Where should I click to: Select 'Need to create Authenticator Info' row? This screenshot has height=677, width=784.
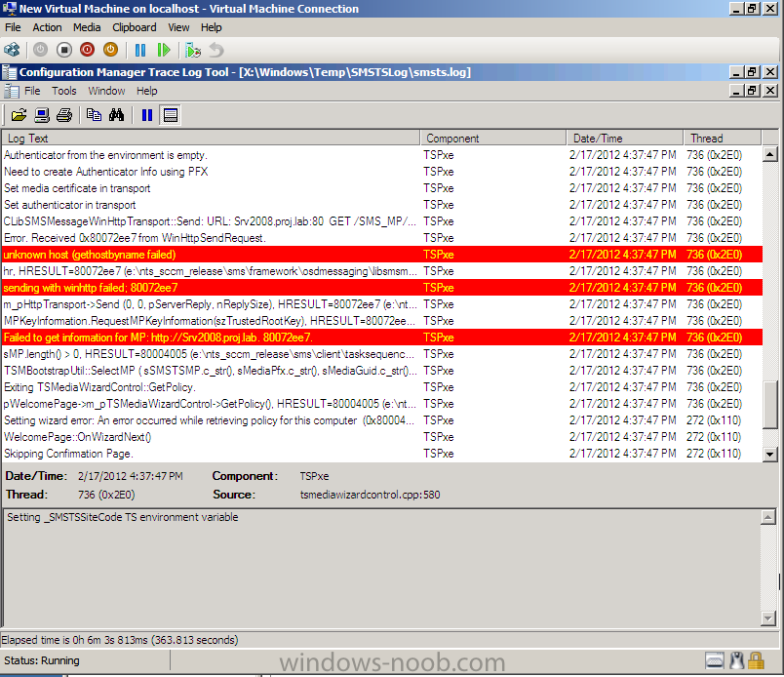point(382,172)
